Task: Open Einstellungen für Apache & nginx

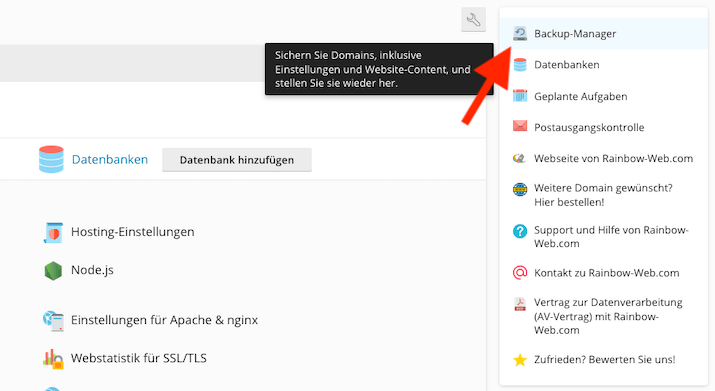Action: pos(164,320)
